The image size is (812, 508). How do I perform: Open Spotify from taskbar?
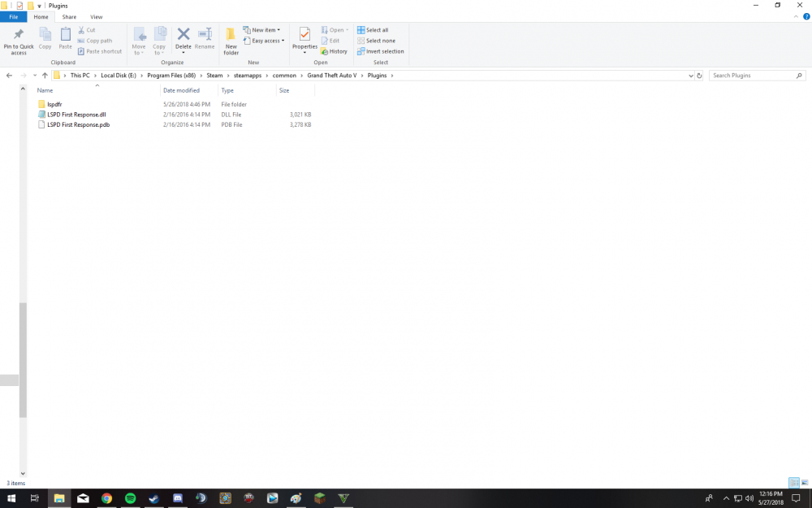(x=131, y=498)
